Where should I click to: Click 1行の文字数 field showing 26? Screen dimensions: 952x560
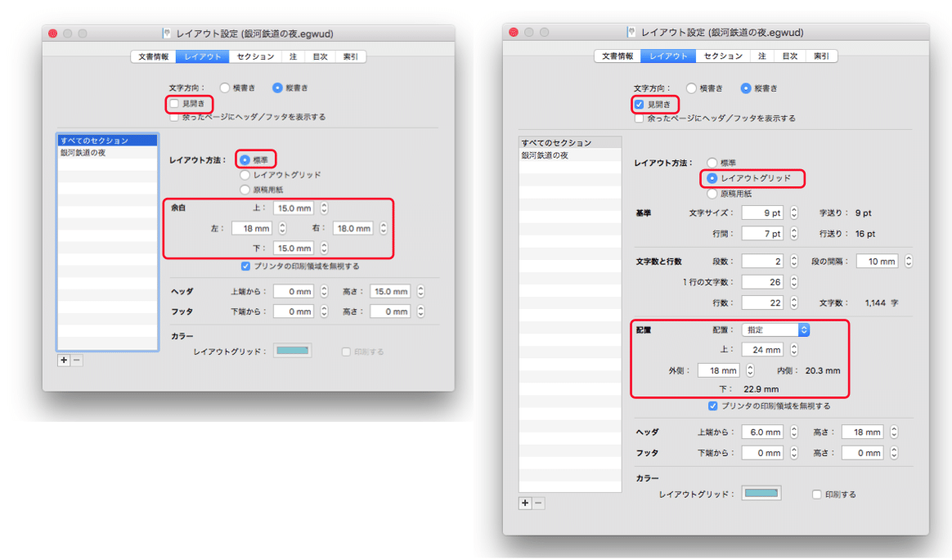pos(762,282)
